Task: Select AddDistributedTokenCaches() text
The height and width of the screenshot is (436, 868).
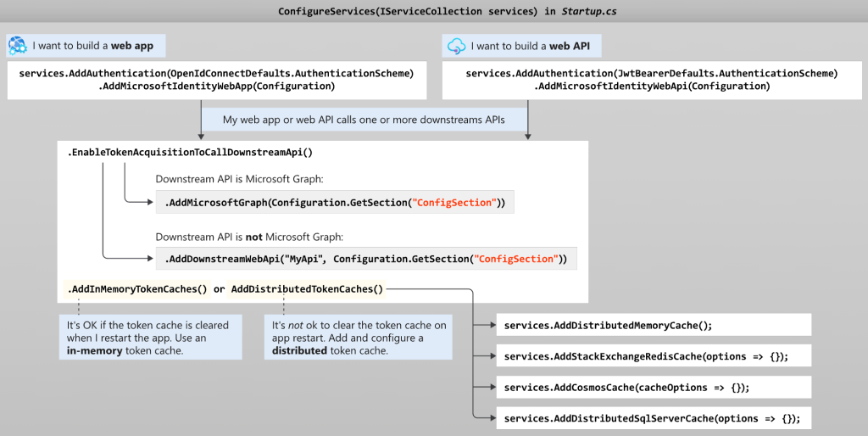Action: pyautogui.click(x=307, y=289)
